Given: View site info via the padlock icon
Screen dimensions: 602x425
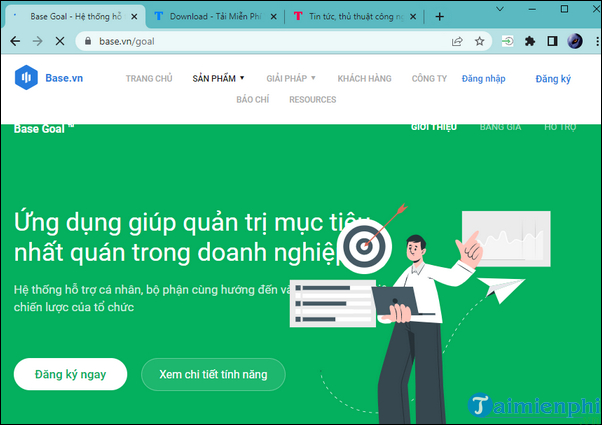Looking at the screenshot, I should click(x=88, y=41).
